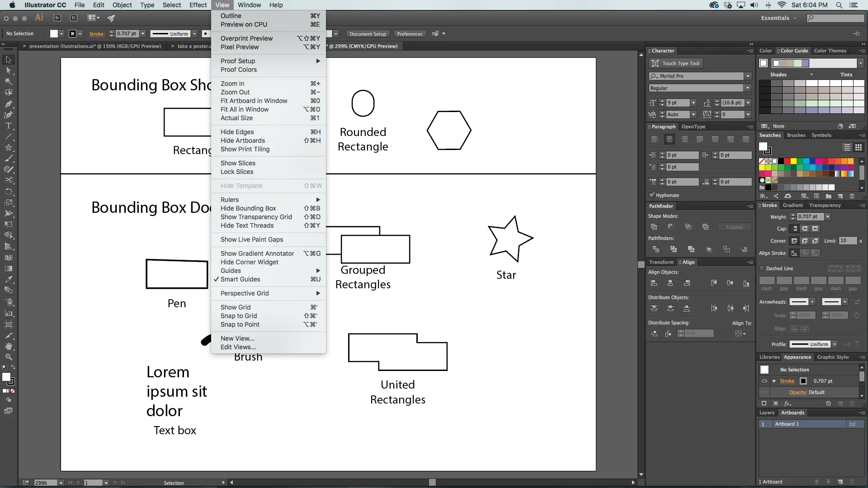The height and width of the screenshot is (488, 868).
Task: Enable the Hyphenate checkbox
Action: tap(652, 195)
